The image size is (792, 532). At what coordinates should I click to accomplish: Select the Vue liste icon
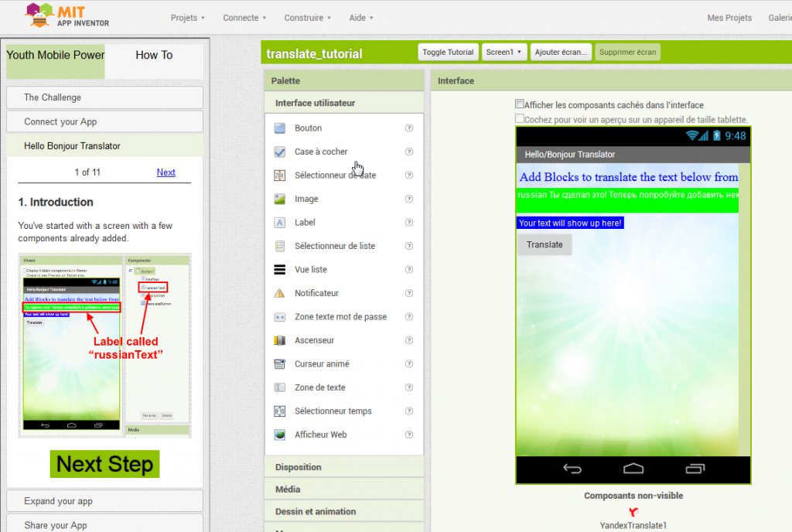click(x=280, y=270)
